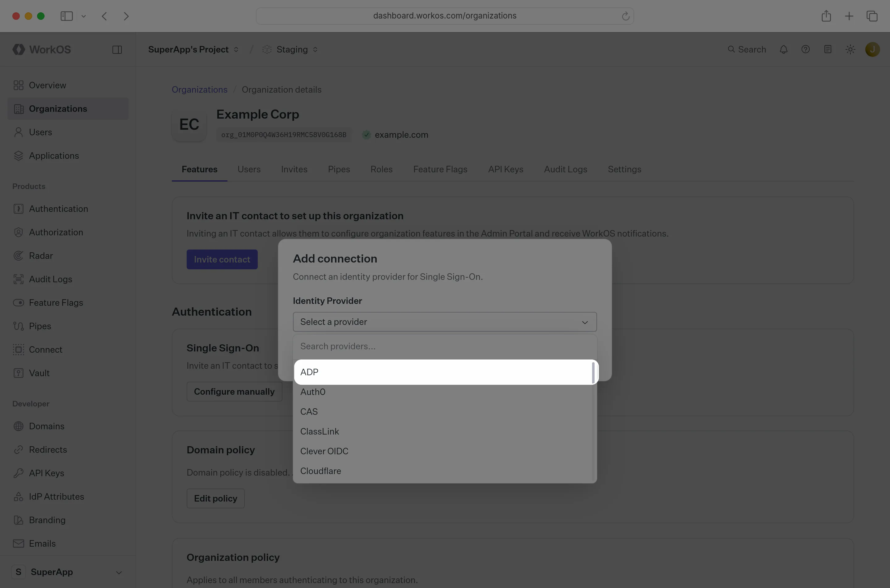Choose Auth0 from provider list
This screenshot has height=588, width=890.
[443, 392]
